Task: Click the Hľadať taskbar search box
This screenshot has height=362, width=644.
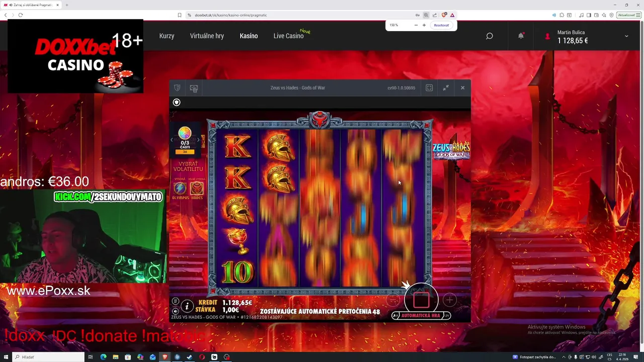Action: (48, 357)
